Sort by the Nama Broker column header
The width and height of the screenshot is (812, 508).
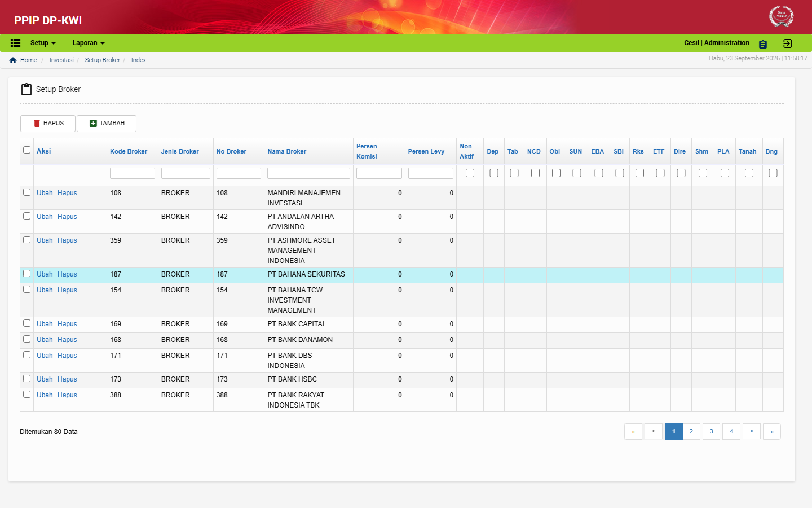287,151
